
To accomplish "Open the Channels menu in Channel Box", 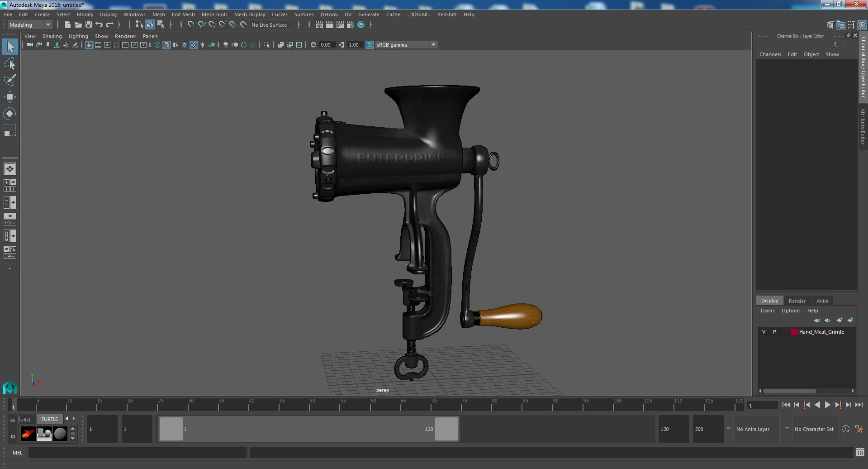I will (770, 54).
